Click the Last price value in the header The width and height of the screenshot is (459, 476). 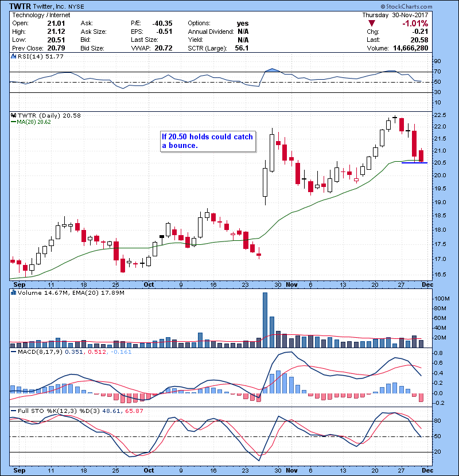pyautogui.click(x=419, y=40)
